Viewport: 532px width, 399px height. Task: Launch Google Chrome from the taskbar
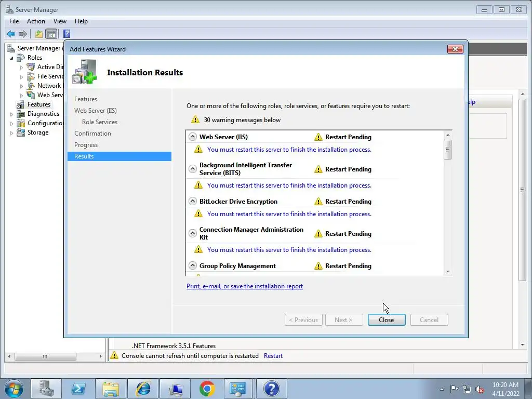207,389
